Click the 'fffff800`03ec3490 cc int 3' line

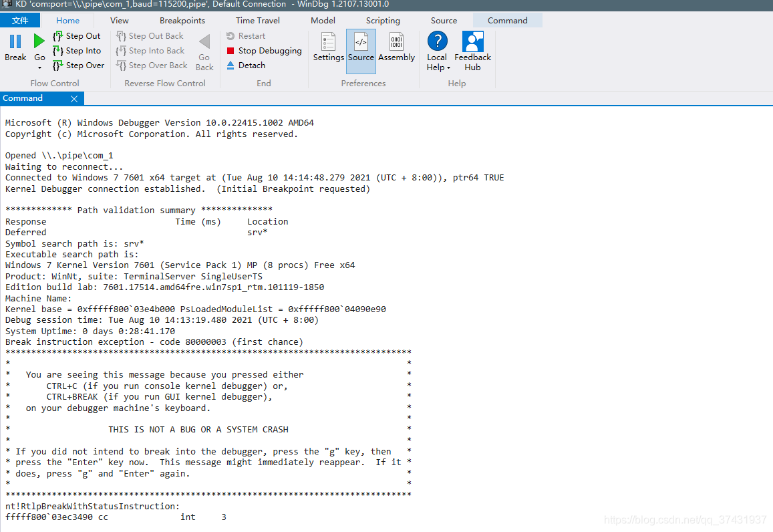tap(116, 517)
